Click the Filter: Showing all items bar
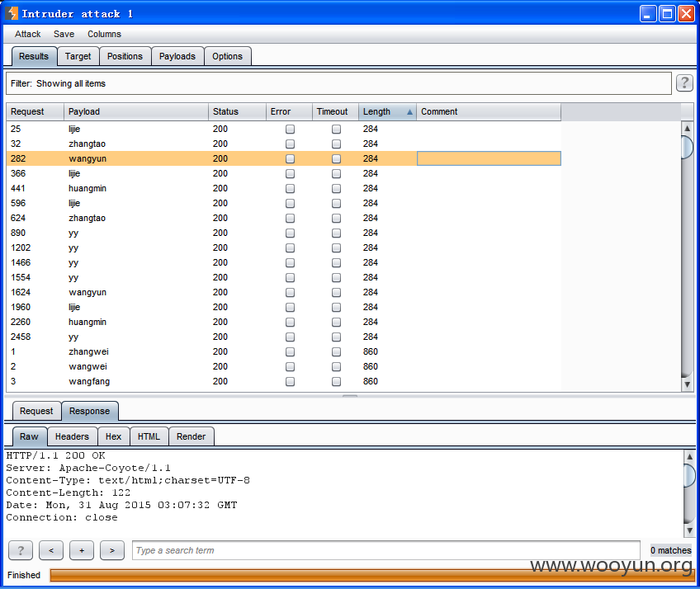Image resolution: width=700 pixels, height=589 pixels. (338, 83)
